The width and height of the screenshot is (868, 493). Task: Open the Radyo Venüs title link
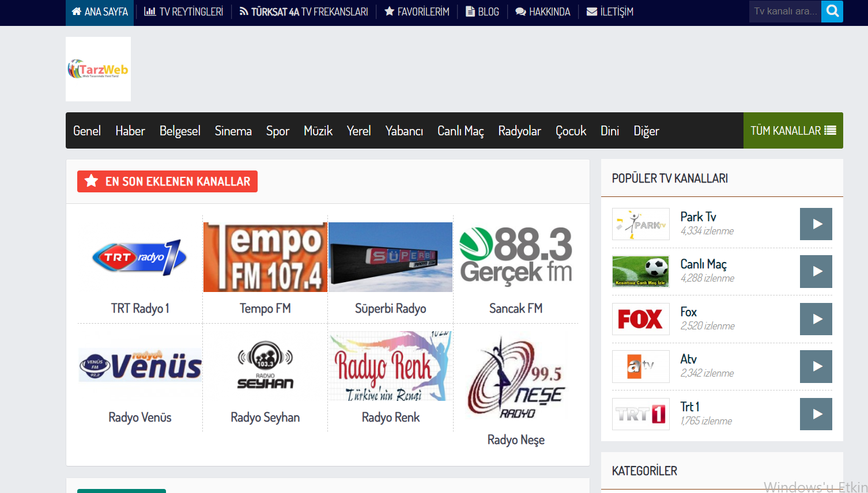140,418
